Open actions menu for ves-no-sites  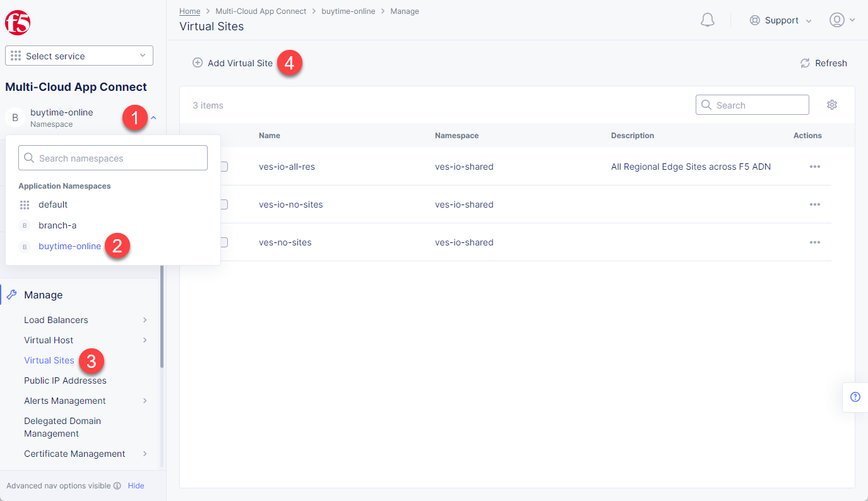(815, 242)
